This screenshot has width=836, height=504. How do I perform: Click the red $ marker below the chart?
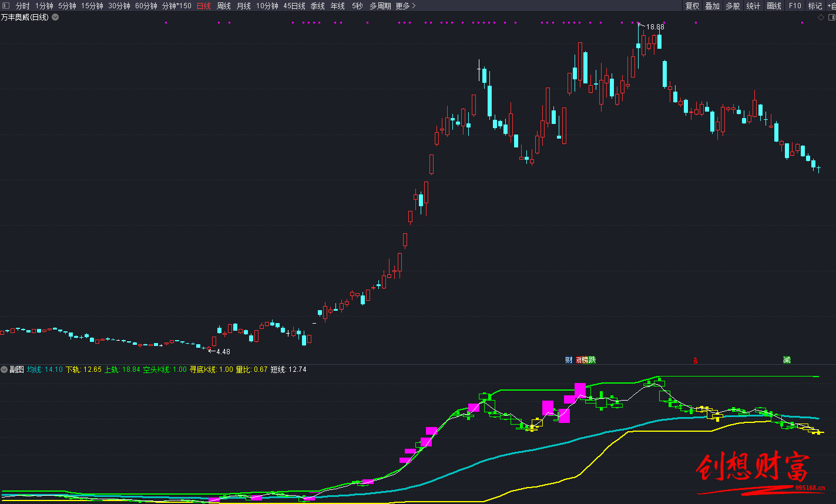click(x=696, y=360)
